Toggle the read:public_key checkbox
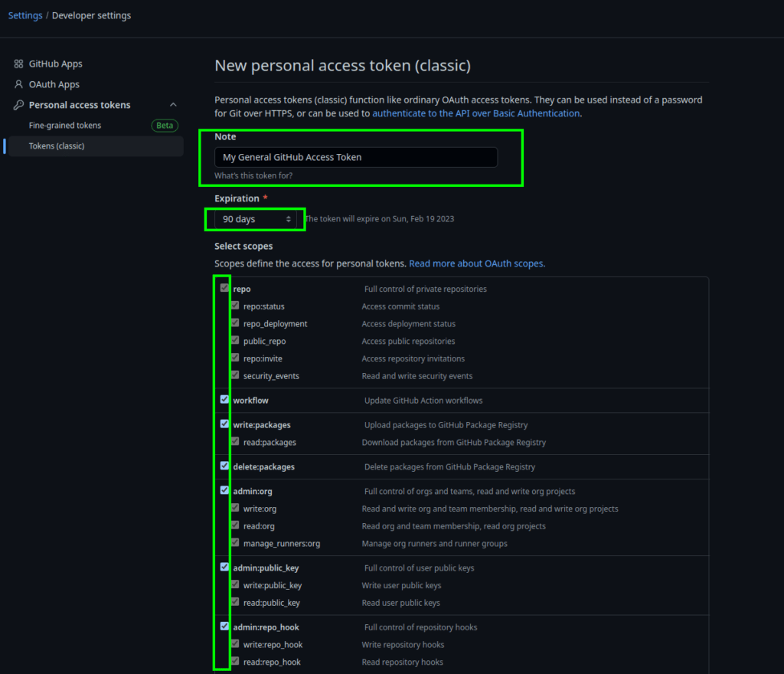The width and height of the screenshot is (784, 674). [235, 602]
